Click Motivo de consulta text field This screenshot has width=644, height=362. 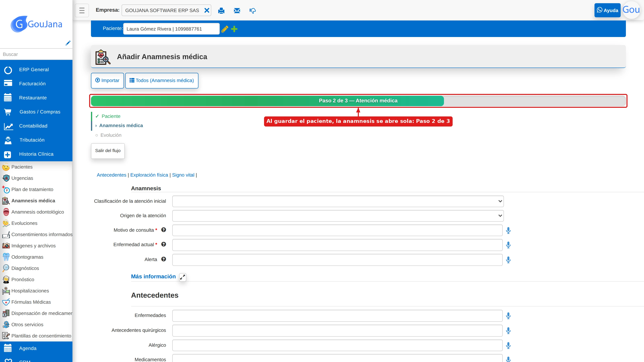(337, 230)
